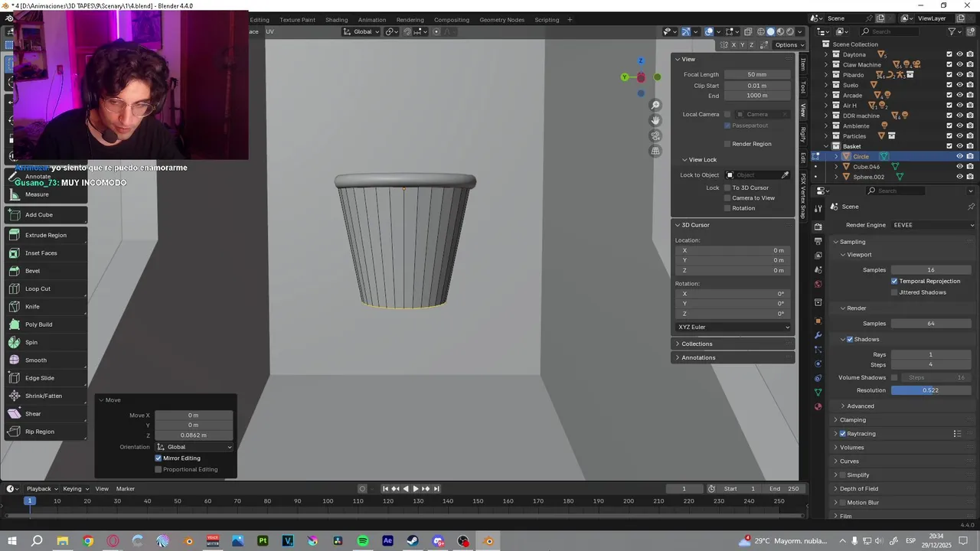This screenshot has height=551, width=980.
Task: Open the XYZ Euler rotation mode dropdown
Action: [x=733, y=327]
